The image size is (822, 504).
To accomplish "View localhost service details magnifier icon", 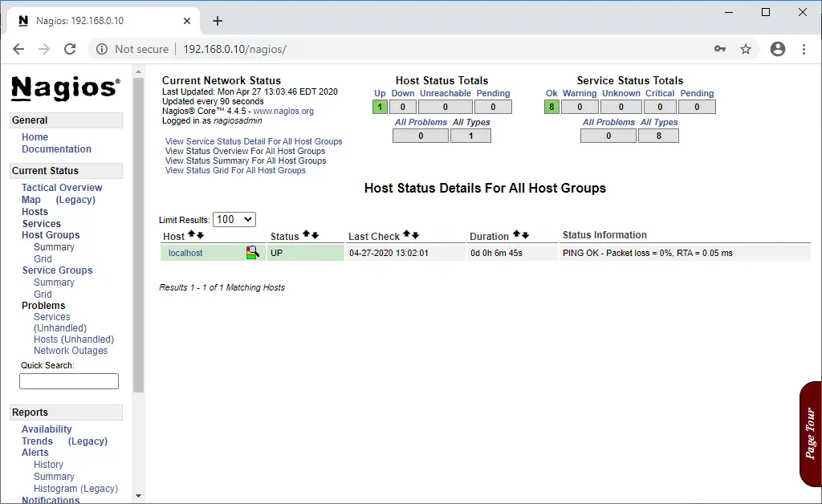I will click(x=253, y=253).
